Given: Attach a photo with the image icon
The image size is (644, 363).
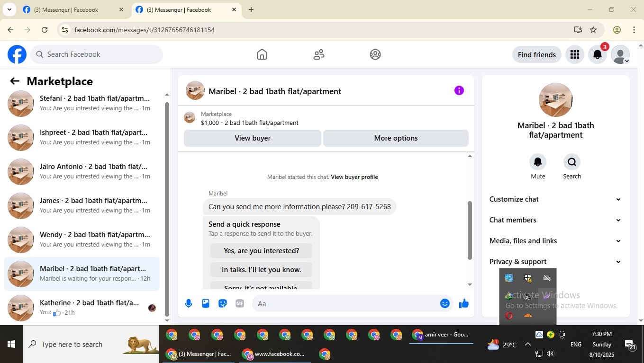Looking at the screenshot, I should 206,303.
